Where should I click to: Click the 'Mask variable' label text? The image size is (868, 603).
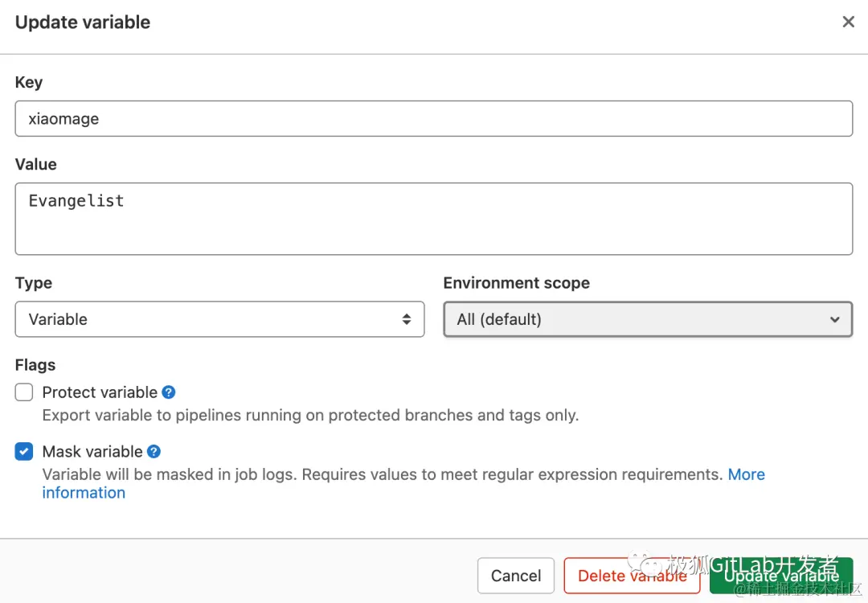[x=92, y=452]
